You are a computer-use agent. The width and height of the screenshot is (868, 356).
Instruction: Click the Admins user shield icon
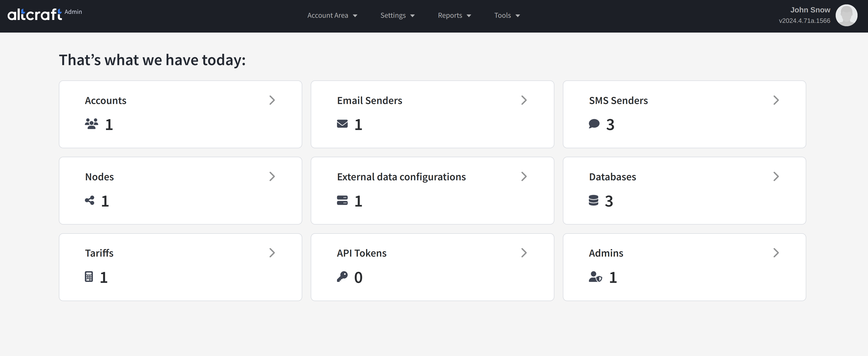pos(595,277)
